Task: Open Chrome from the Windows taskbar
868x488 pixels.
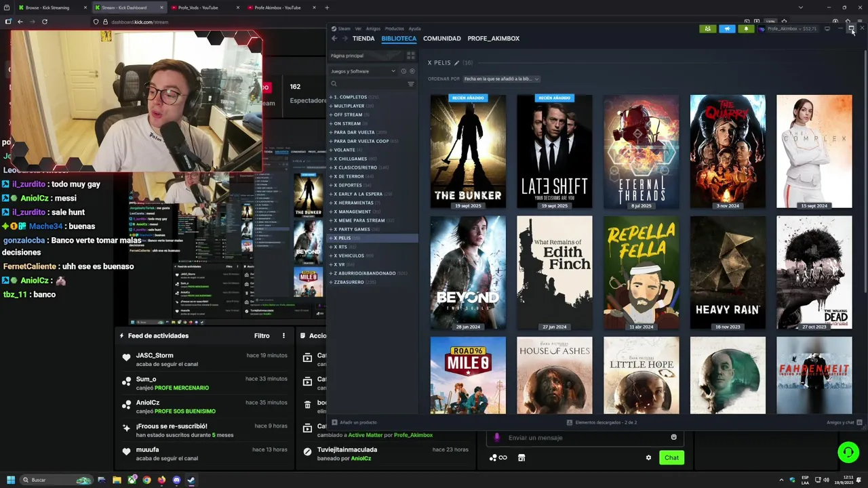Action: click(146, 480)
